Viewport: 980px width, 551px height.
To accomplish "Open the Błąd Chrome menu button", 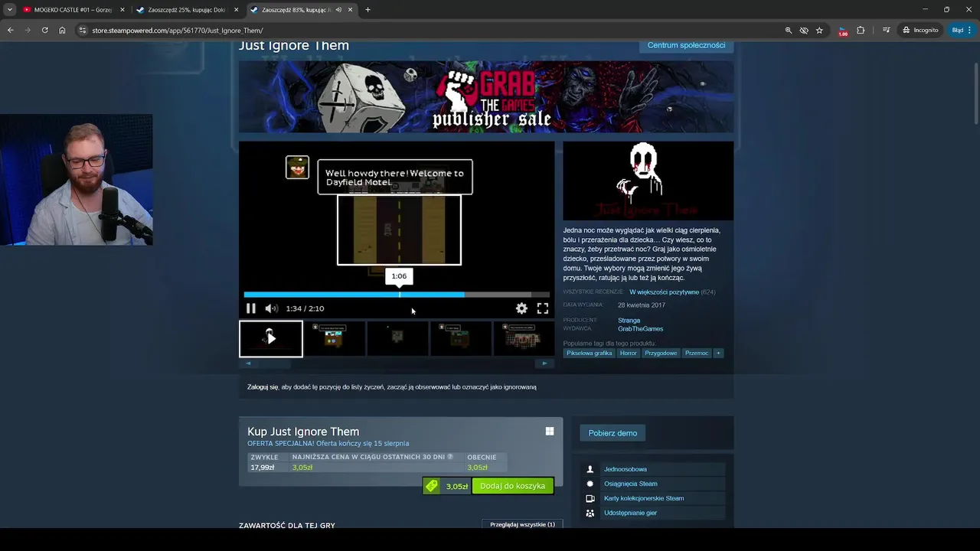I will pos(962,30).
